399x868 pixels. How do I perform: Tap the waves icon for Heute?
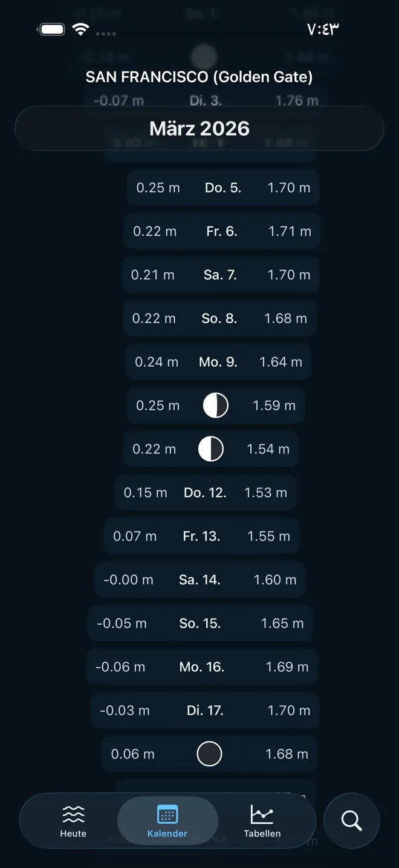[73, 815]
